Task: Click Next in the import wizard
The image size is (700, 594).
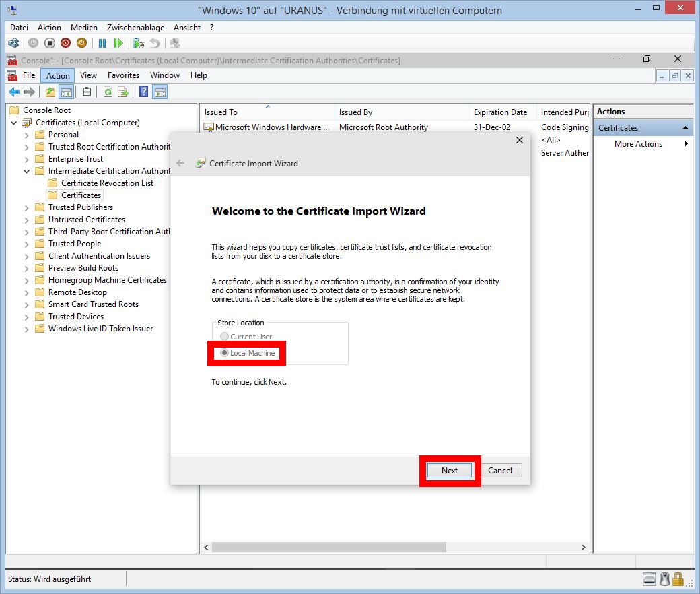Action: pyautogui.click(x=450, y=471)
